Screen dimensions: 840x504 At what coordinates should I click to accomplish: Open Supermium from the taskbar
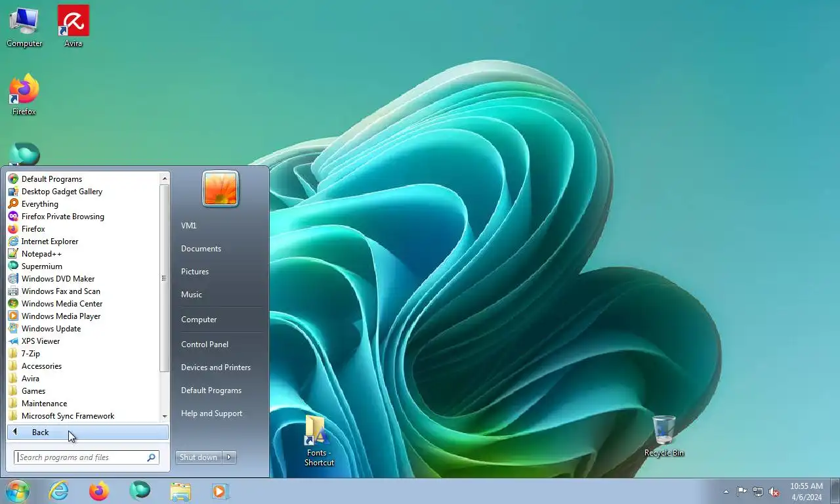click(x=140, y=491)
